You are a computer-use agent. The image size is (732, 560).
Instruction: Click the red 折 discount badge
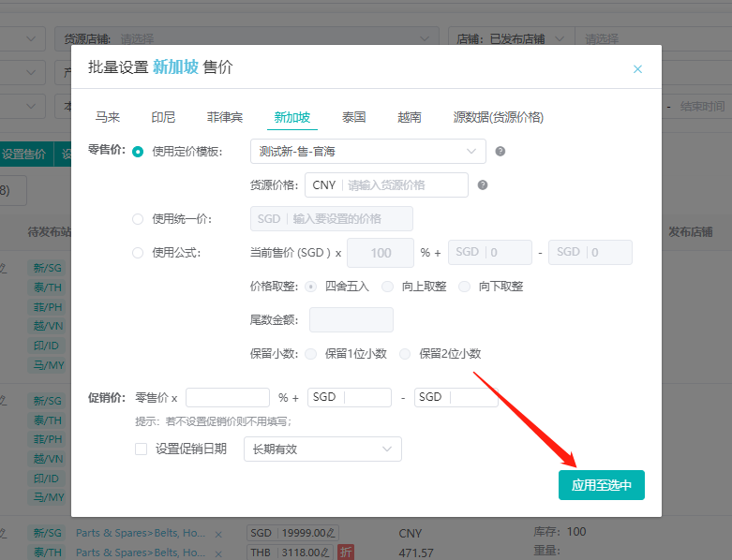click(346, 553)
